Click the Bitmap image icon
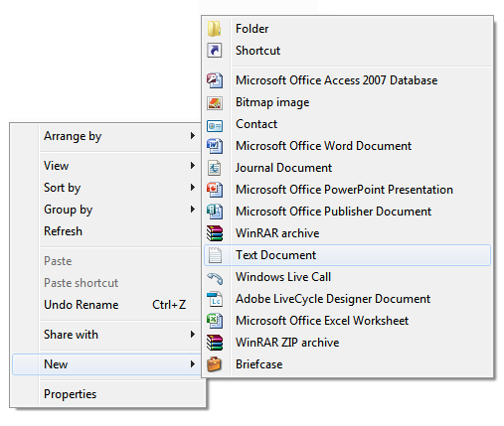 [x=215, y=102]
